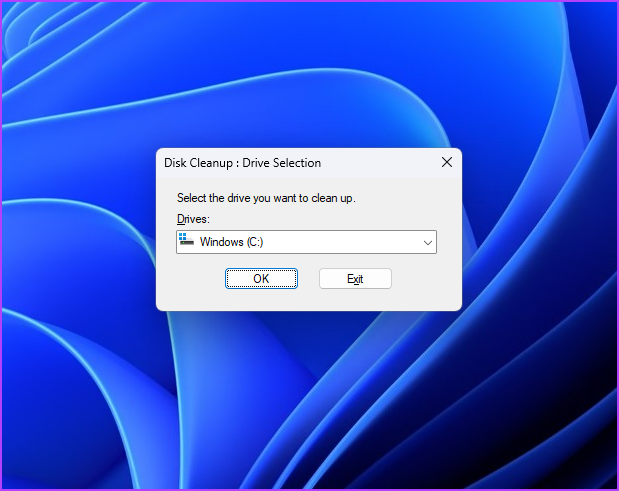Select the Windows (C:) text entry
The image size is (619, 491).
[231, 242]
